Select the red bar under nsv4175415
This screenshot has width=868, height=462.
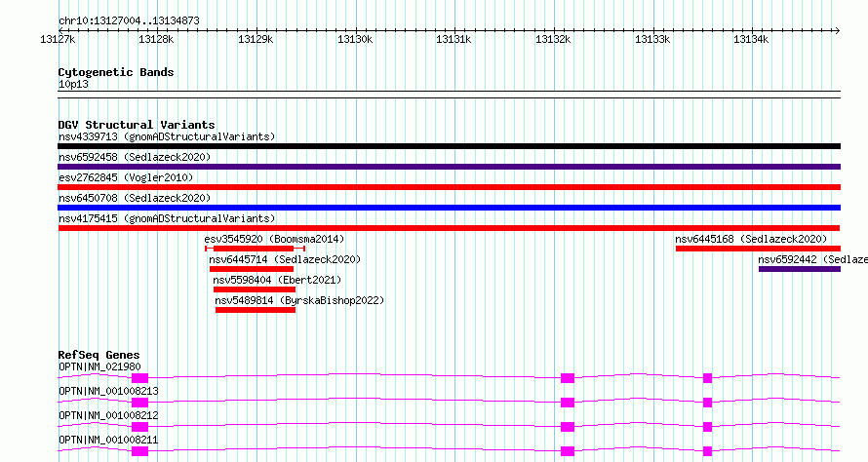(x=449, y=228)
